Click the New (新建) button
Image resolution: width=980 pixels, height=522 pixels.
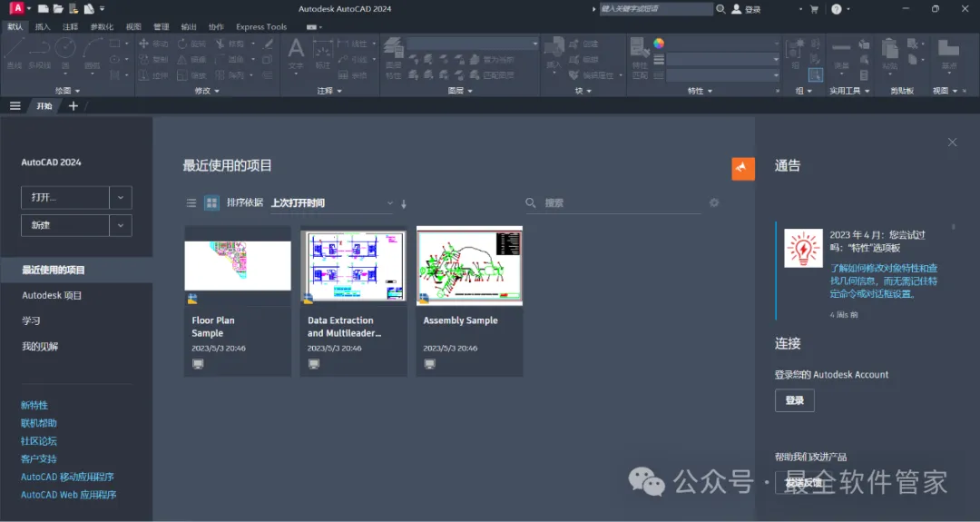(65, 225)
